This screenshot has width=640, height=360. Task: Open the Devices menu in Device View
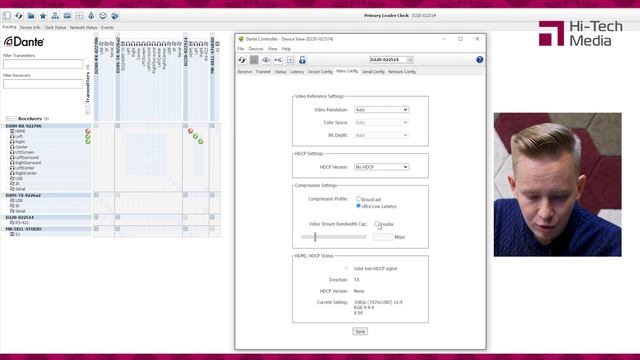256,49
